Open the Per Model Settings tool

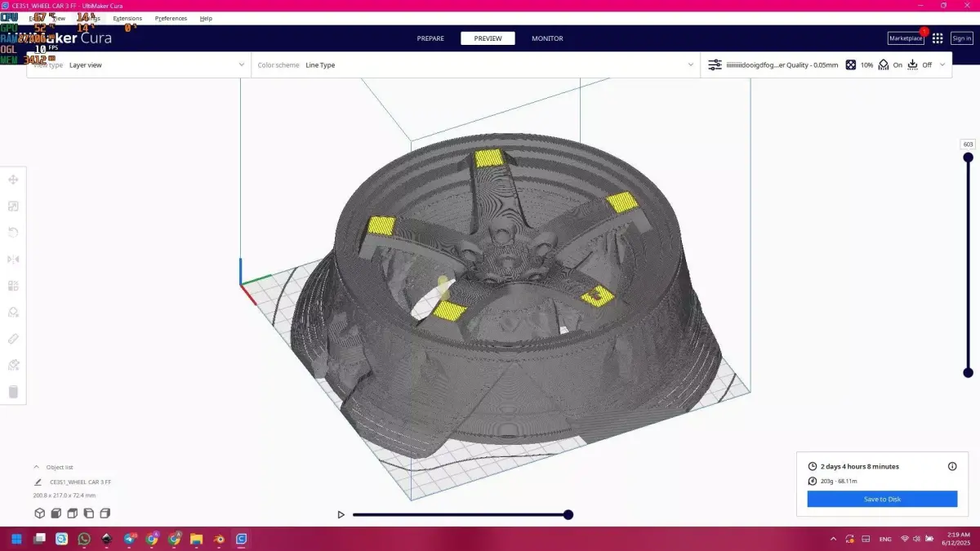coord(13,286)
